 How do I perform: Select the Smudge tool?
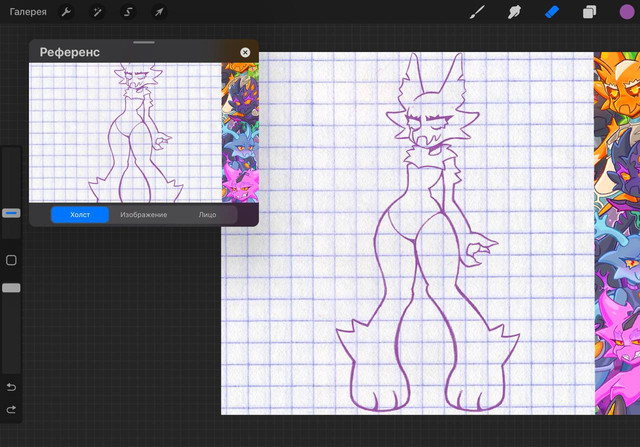[514, 12]
